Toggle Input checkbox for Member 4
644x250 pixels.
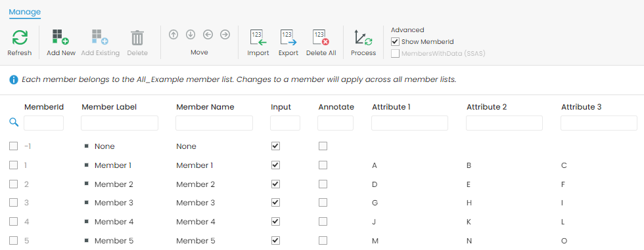275,221
